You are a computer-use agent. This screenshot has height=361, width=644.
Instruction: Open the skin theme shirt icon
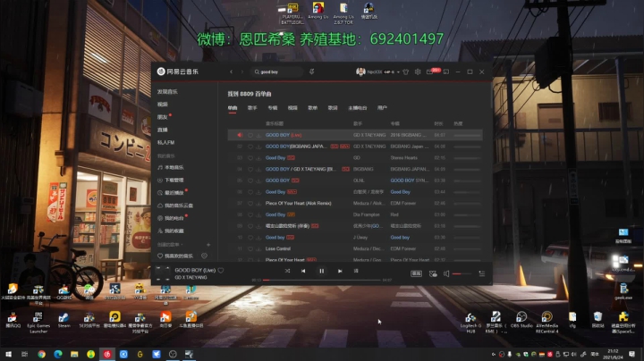406,71
